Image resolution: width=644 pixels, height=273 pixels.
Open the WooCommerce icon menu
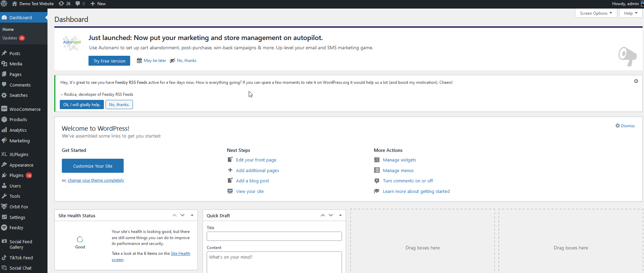4,109
